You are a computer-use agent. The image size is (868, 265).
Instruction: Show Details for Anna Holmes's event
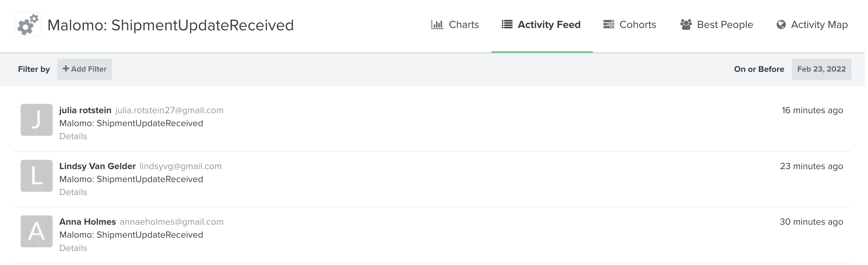point(73,248)
